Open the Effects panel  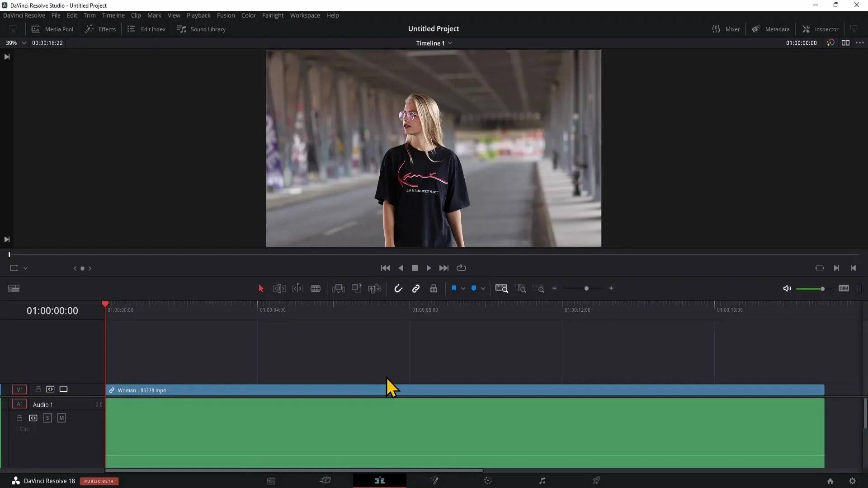pyautogui.click(x=100, y=29)
